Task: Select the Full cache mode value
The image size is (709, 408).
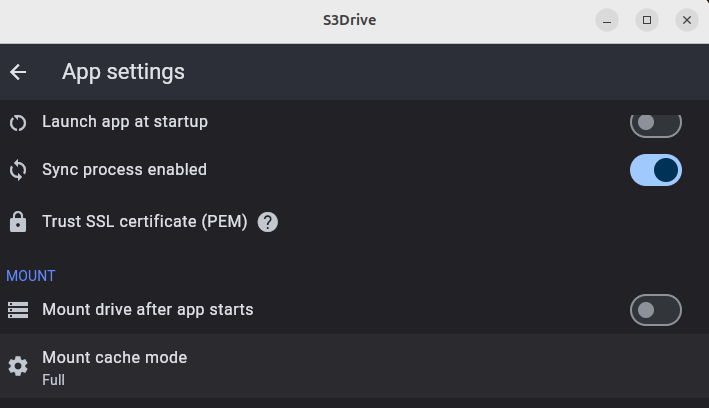Action: pyautogui.click(x=53, y=380)
